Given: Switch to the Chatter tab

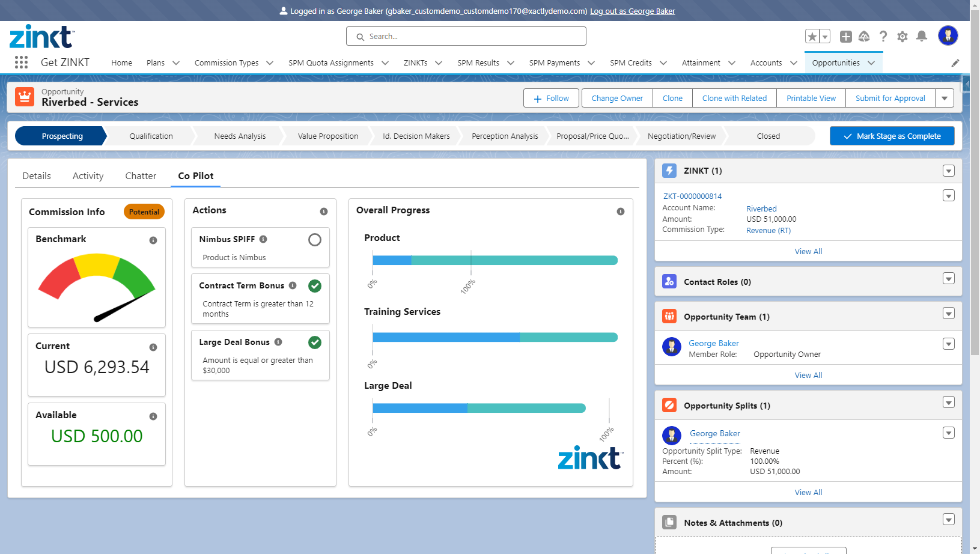Looking at the screenshot, I should tap(141, 176).
